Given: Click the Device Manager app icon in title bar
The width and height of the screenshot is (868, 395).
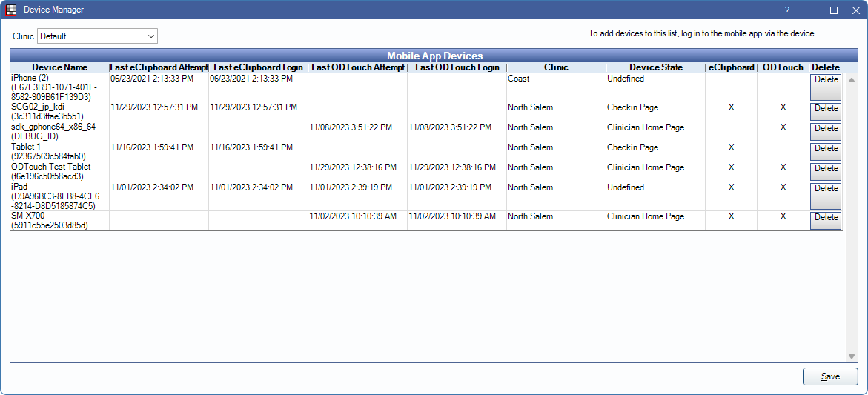Looking at the screenshot, I should [x=11, y=10].
